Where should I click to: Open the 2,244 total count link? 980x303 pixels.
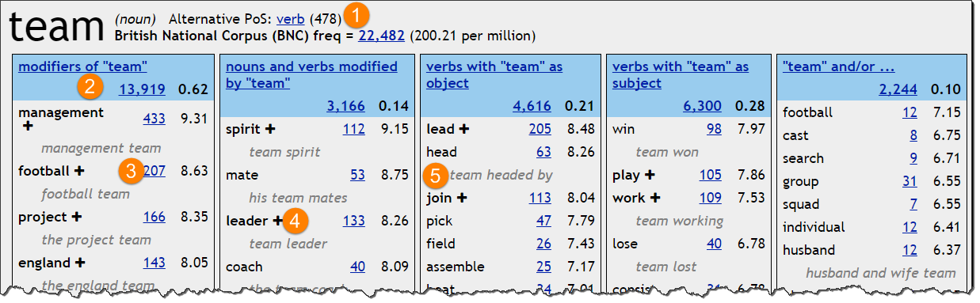tap(898, 90)
